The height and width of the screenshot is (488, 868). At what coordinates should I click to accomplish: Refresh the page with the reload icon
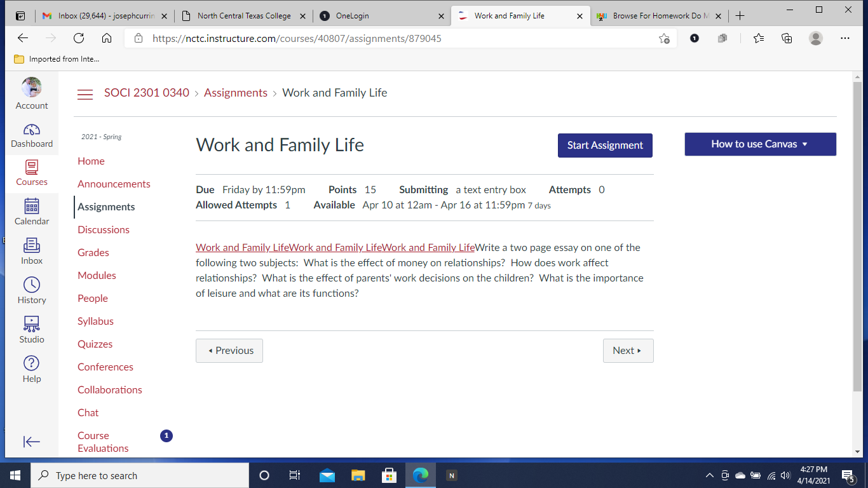(x=79, y=38)
